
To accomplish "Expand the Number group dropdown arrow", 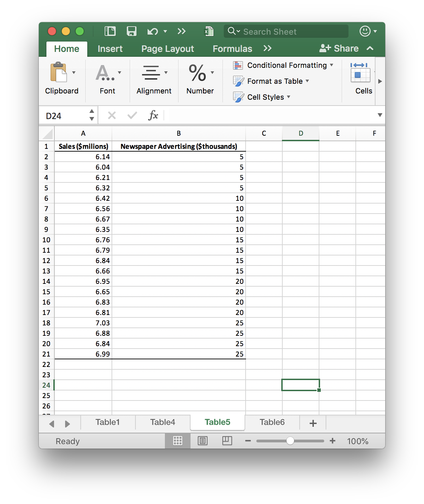I will point(212,72).
